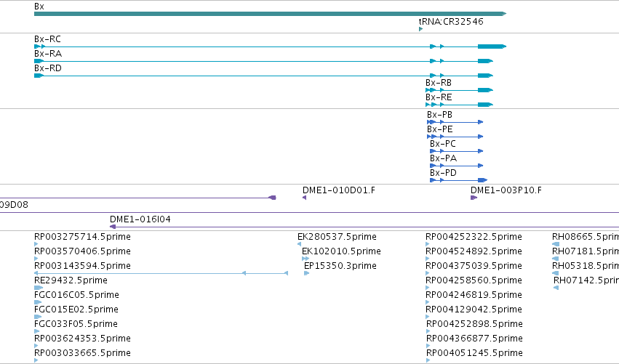This screenshot has height=364, width=619.
Task: Select the EP15350.3prime label
Action: point(340,266)
